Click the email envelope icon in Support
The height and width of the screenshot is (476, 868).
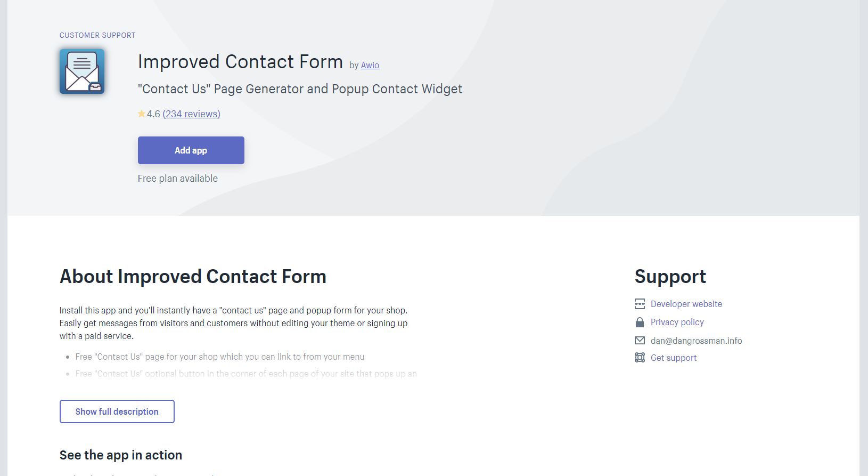pyautogui.click(x=640, y=340)
